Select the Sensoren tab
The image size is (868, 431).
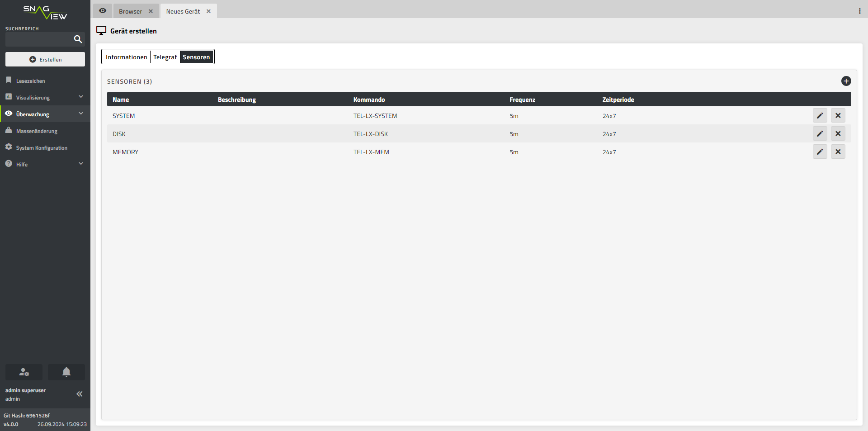tap(196, 57)
